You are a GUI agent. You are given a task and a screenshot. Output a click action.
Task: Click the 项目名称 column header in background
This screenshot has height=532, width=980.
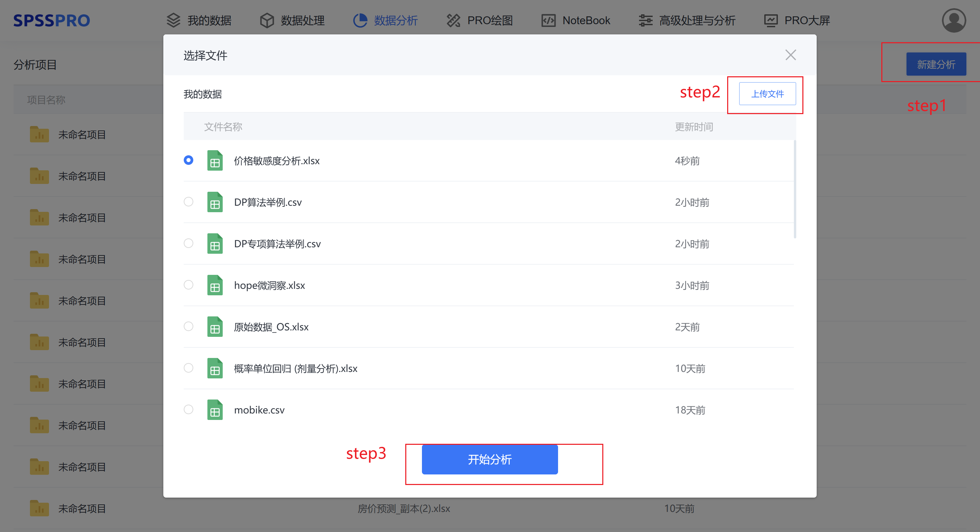(x=46, y=100)
